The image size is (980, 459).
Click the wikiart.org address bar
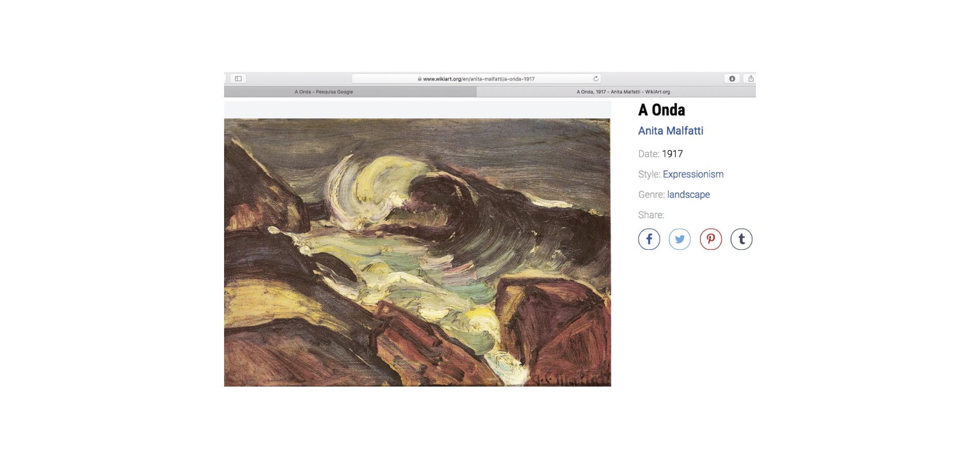tap(476, 79)
